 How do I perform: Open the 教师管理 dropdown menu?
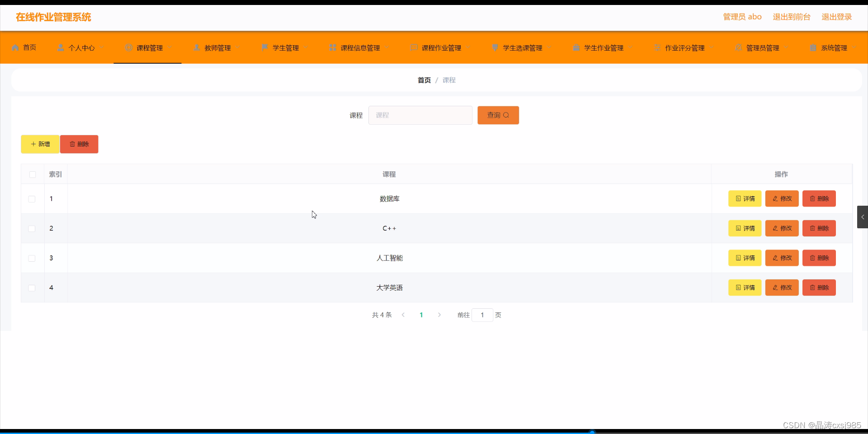pos(216,47)
